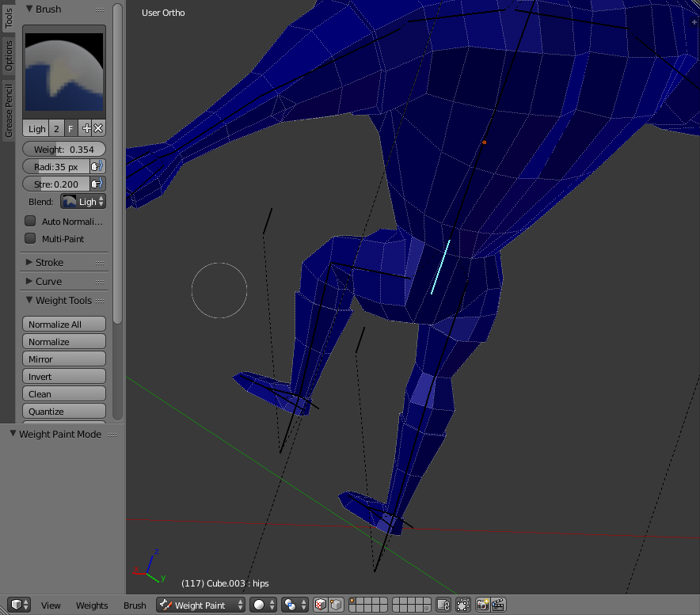This screenshot has height=615, width=700.
Task: Click the grip dots on Brush panel header
Action: point(100,9)
